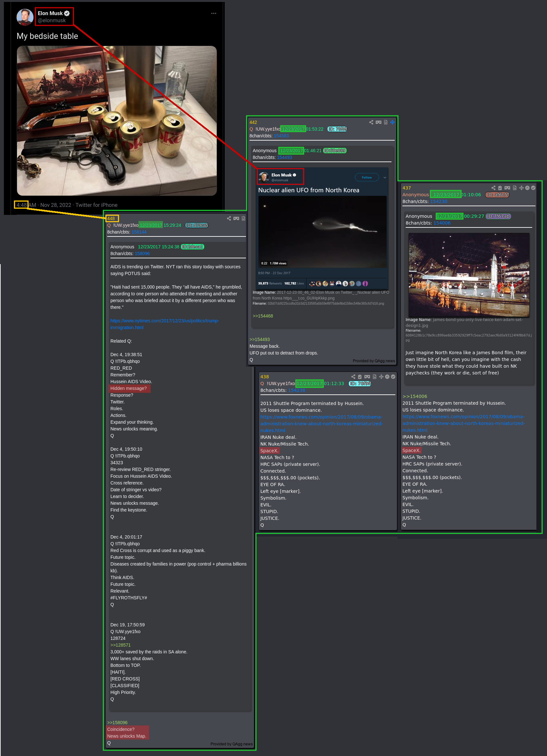Click the Twitter for iPhone source label
The height and width of the screenshot is (756, 547).
(x=96, y=205)
